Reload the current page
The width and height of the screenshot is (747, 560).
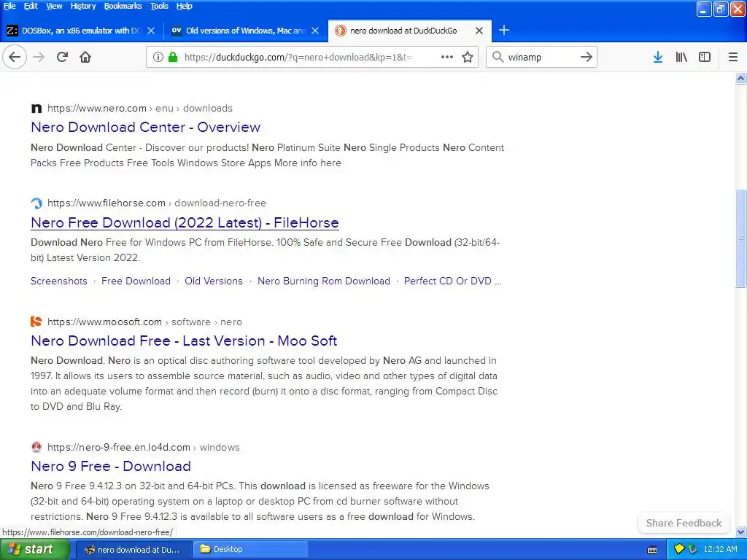tap(62, 57)
